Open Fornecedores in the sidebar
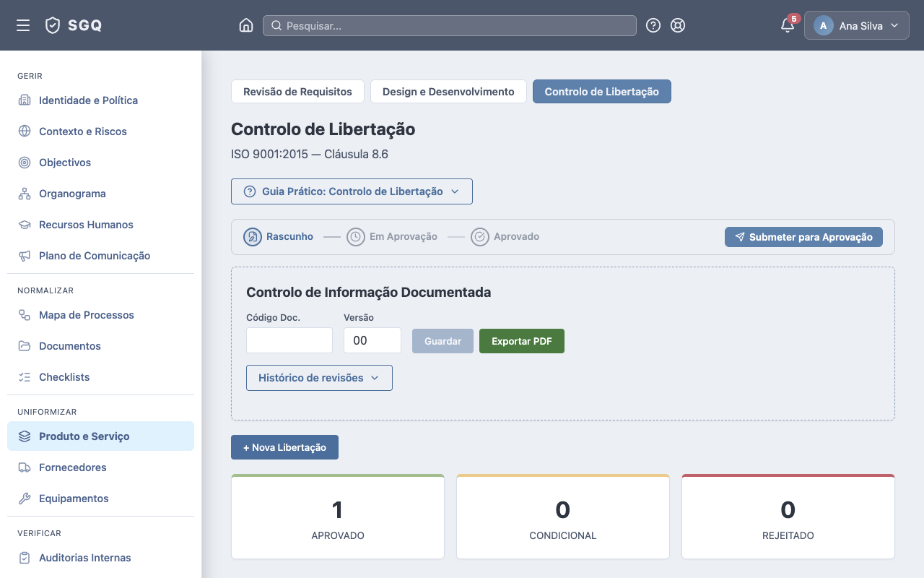 tap(100, 467)
